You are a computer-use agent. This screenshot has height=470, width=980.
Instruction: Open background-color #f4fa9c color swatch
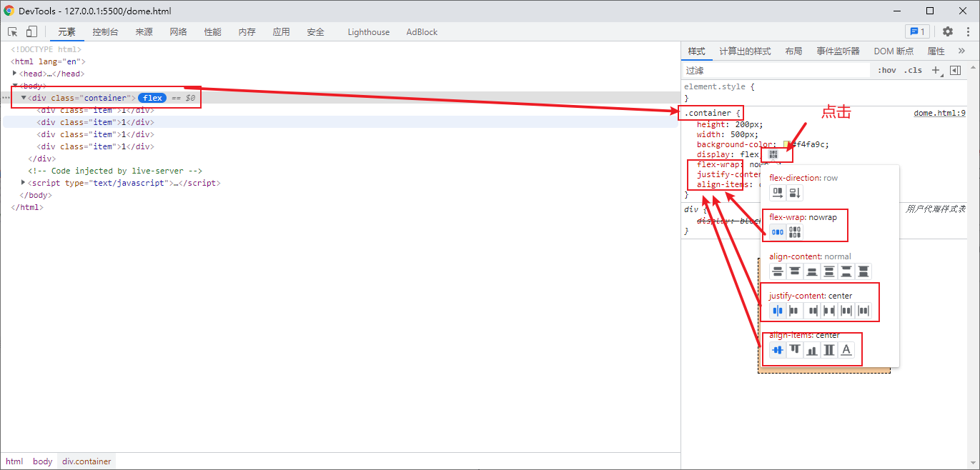tap(787, 144)
